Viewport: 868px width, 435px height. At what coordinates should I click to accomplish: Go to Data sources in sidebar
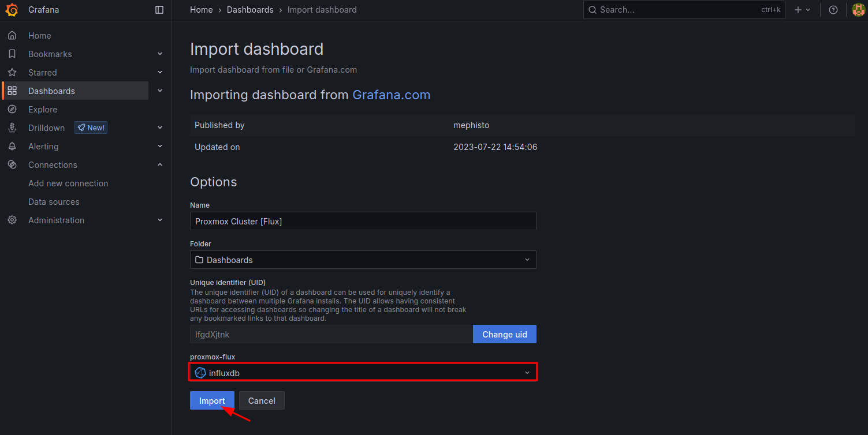54,202
